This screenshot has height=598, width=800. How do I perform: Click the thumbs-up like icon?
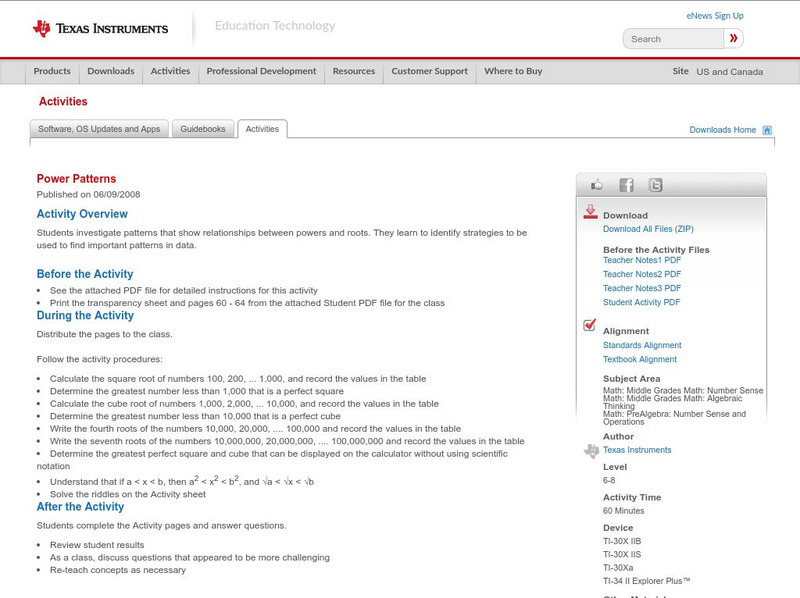596,185
